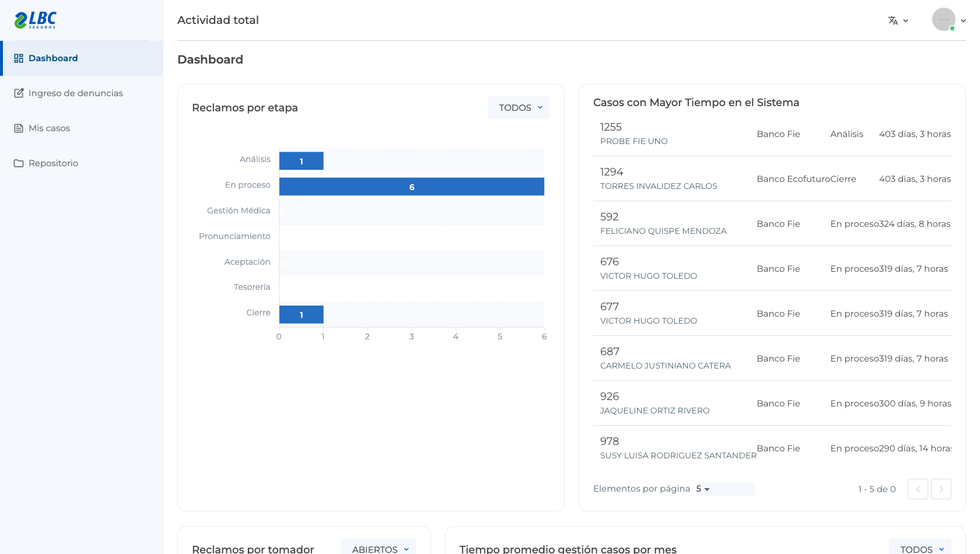Open the Dashboard menu item
This screenshot has width=980, height=554.
(x=82, y=58)
